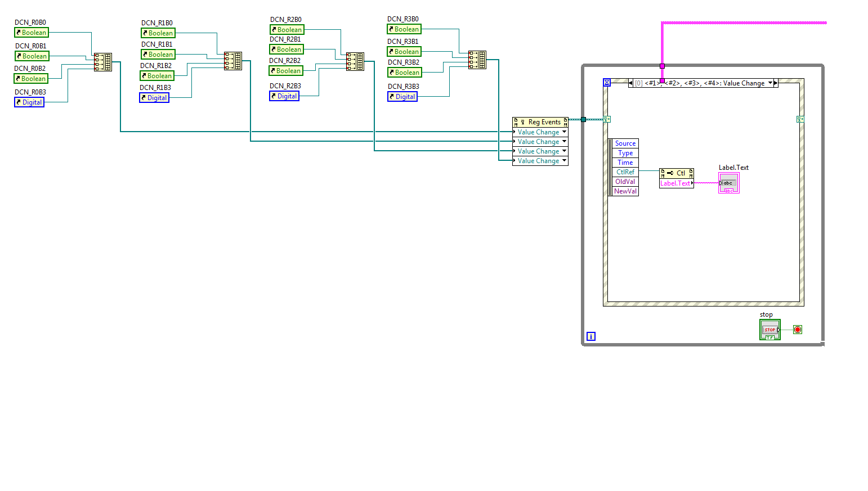Click the DCN_R0B0 label text

(x=30, y=22)
